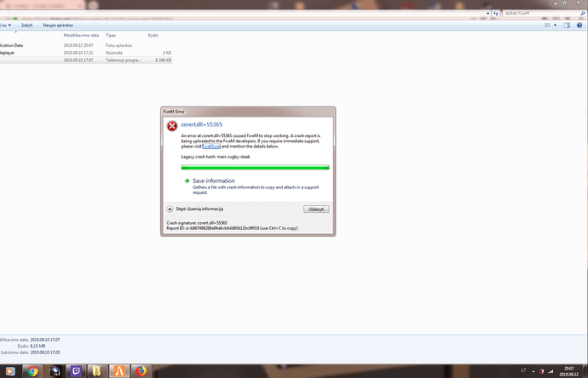Open Google Chrome from the taskbar

(x=32, y=371)
